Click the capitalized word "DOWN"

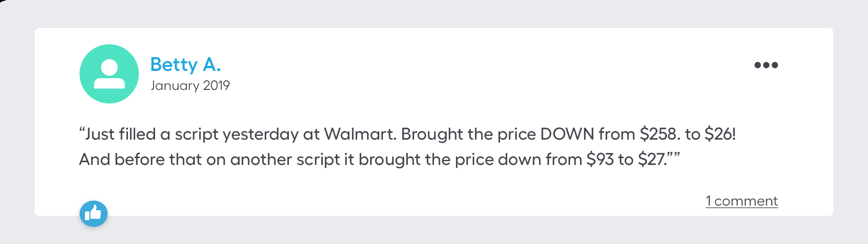567,134
